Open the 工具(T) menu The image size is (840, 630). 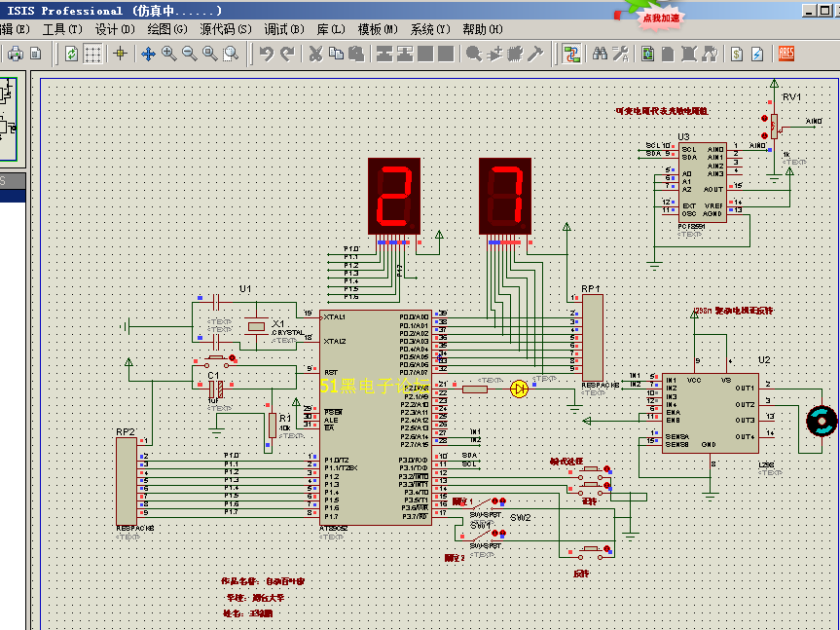tap(62, 29)
